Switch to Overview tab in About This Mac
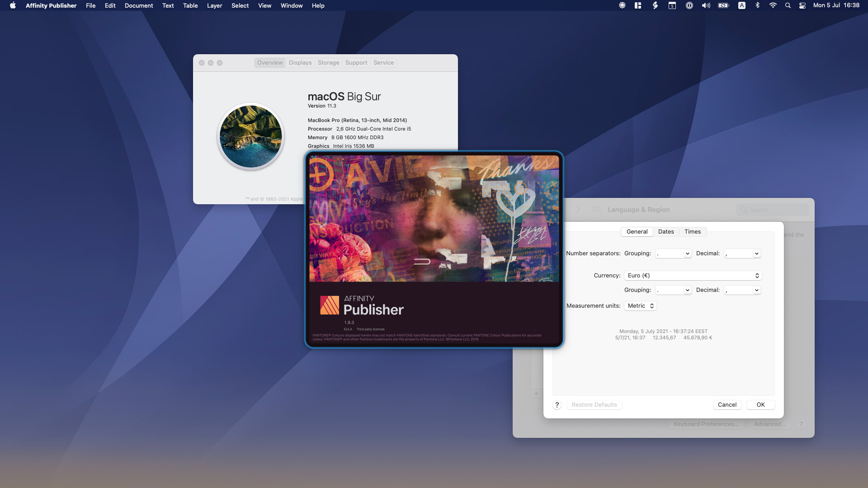868x488 pixels. click(x=270, y=63)
